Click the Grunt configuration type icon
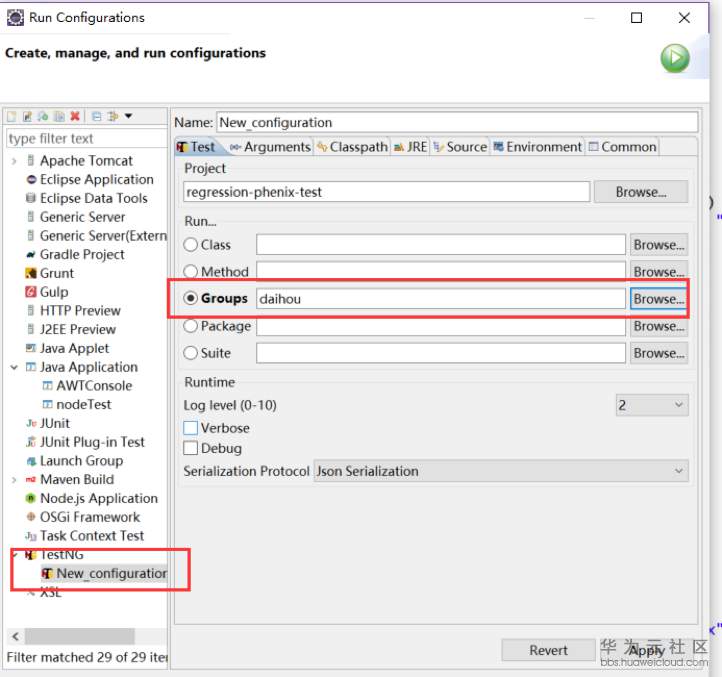 (32, 273)
